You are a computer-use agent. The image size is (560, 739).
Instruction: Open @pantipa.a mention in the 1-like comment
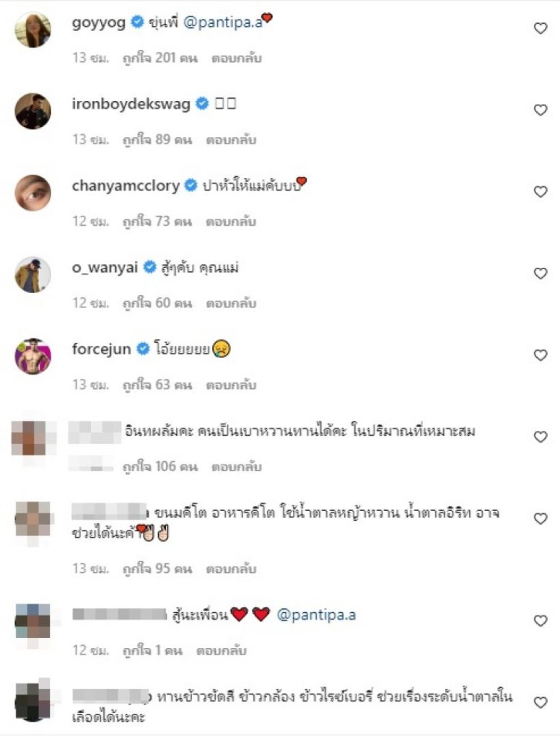point(316,615)
